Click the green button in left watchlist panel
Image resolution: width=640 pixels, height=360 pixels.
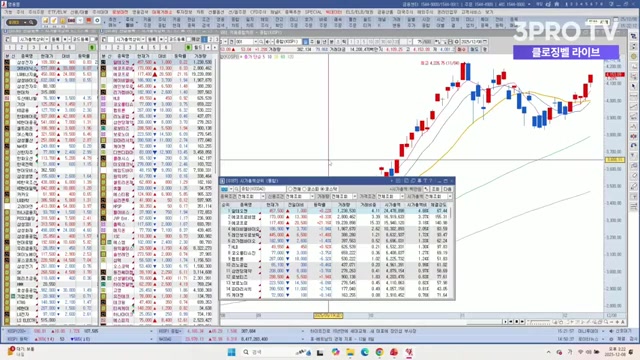tap(92, 47)
